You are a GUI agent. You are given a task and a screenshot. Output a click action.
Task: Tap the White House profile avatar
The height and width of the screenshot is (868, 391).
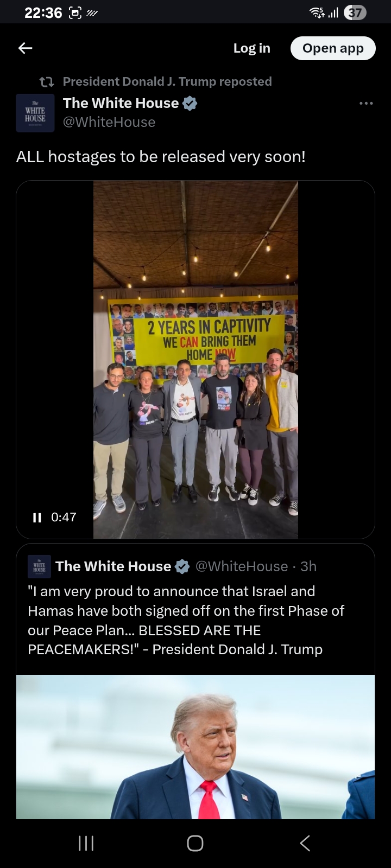(x=35, y=113)
